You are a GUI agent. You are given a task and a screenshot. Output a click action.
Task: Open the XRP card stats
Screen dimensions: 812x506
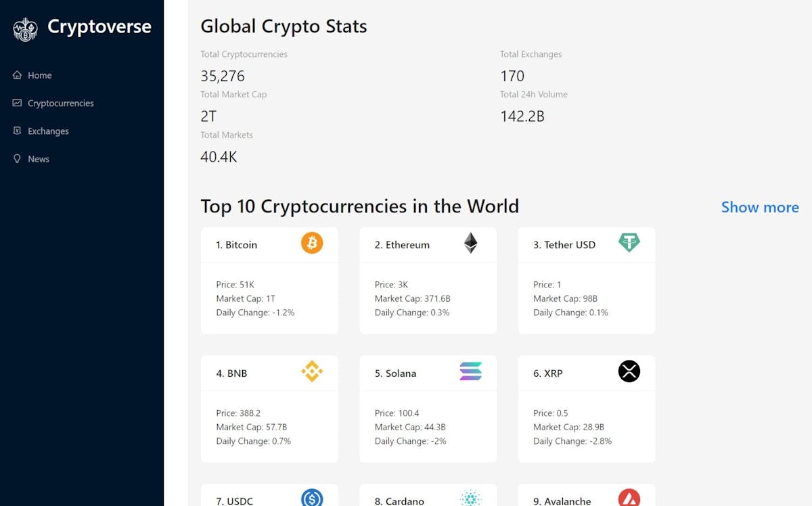pos(586,427)
